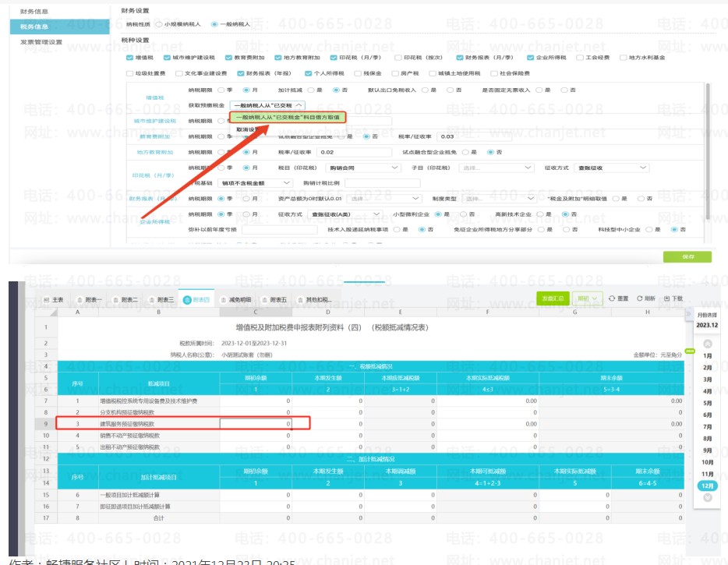Click the 刷新 refresh icon

(x=640, y=298)
